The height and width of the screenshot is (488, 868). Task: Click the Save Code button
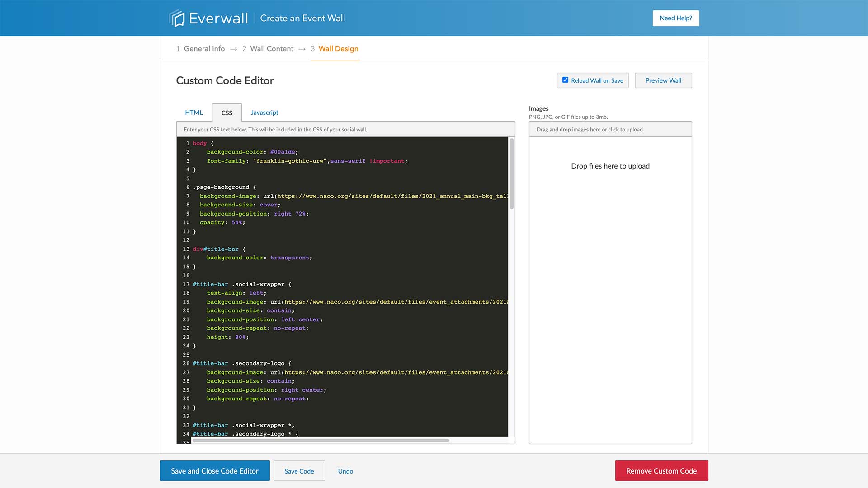299,471
